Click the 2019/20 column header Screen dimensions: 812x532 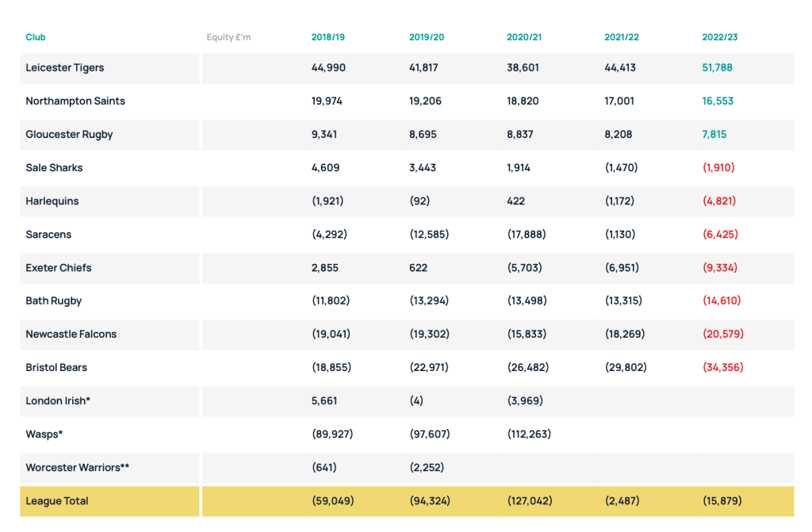click(425, 37)
